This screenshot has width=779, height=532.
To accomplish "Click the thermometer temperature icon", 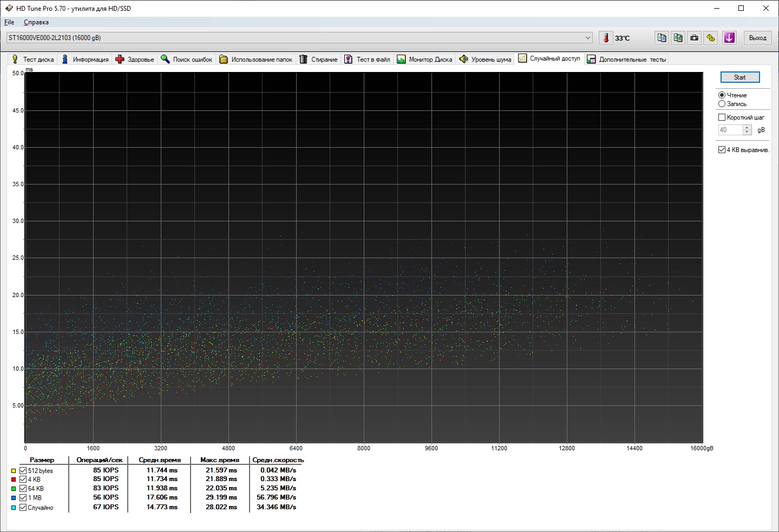I will [606, 38].
